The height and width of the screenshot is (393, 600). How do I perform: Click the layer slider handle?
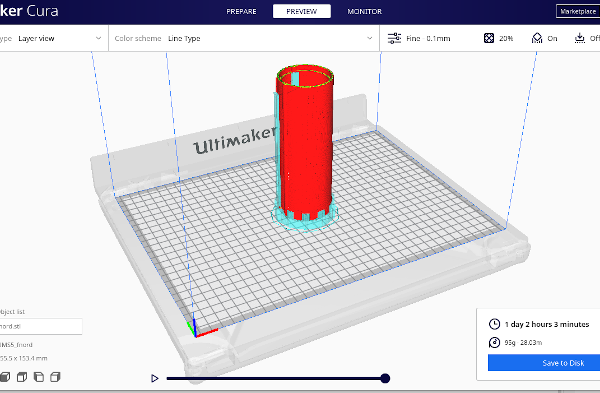[385, 378]
